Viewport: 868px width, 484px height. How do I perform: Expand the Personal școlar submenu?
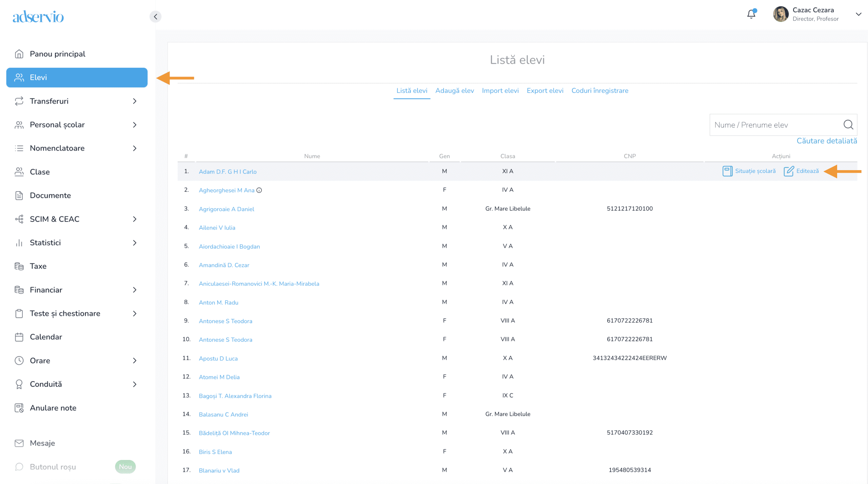tap(135, 125)
